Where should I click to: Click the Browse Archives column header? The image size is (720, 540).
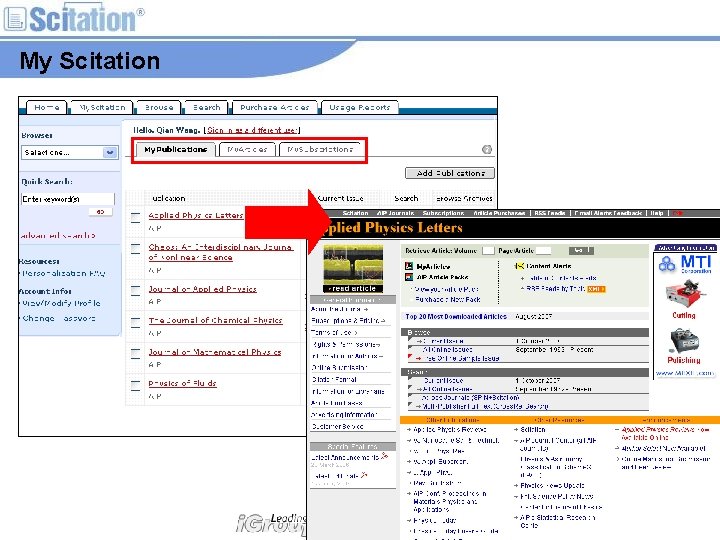(x=464, y=198)
